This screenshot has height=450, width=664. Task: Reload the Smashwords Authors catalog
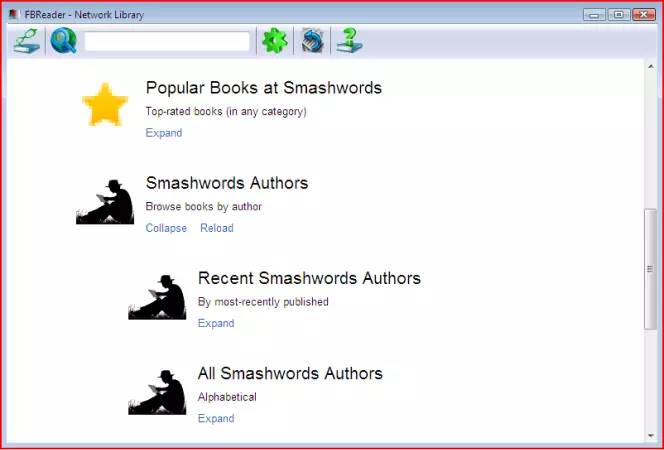[217, 228]
